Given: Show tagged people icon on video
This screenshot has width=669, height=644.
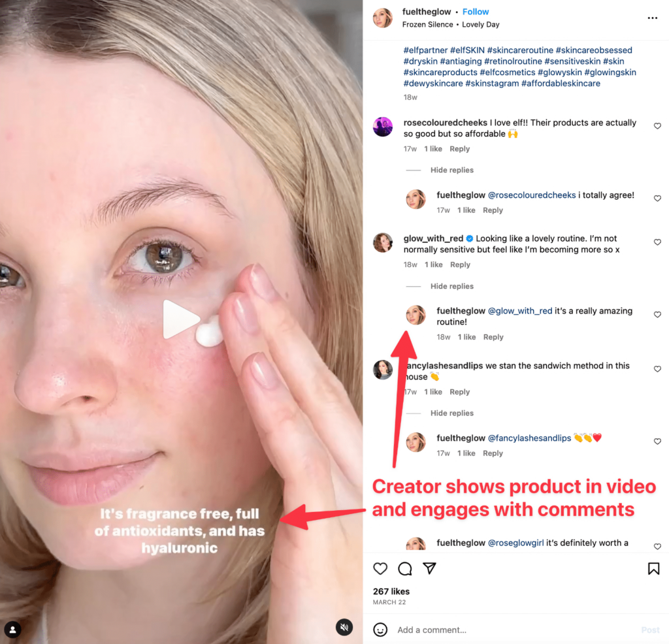Looking at the screenshot, I should point(13,630).
